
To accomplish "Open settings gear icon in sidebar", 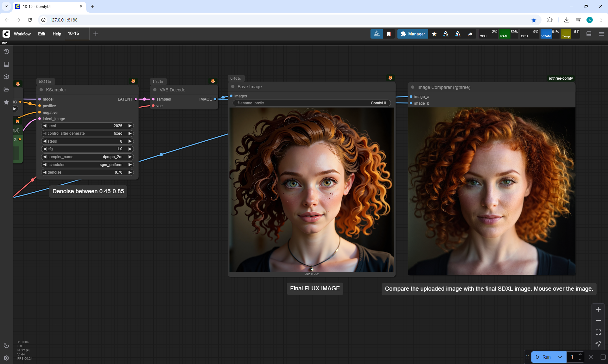I will [x=6, y=358].
